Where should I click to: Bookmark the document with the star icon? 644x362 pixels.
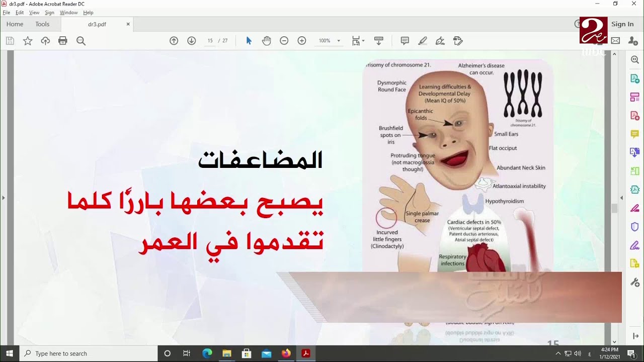[x=28, y=41]
